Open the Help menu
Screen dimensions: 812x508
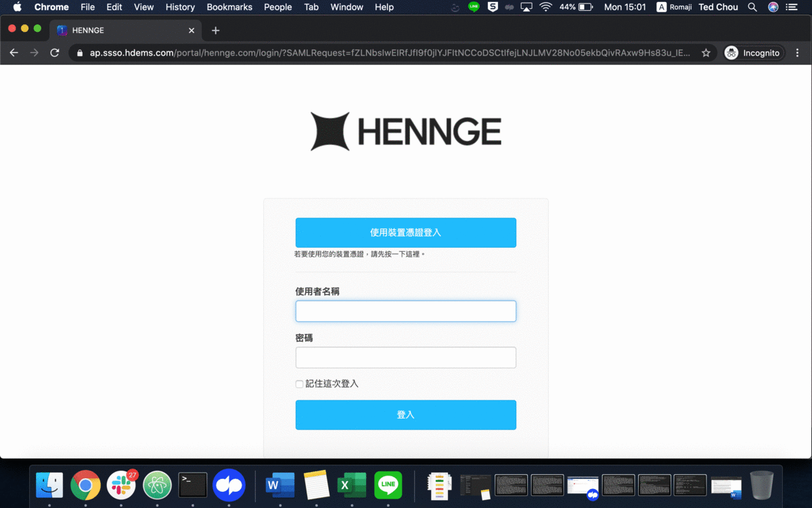(384, 7)
